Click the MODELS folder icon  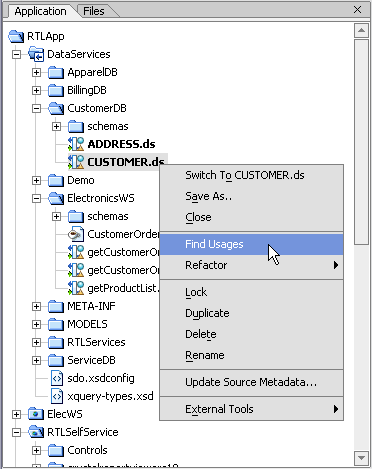pyautogui.click(x=56, y=324)
